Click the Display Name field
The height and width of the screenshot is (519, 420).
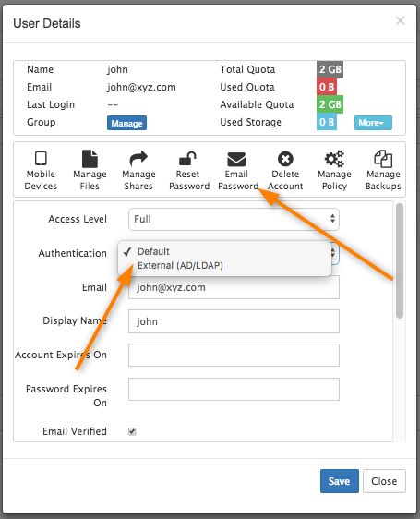coord(234,321)
